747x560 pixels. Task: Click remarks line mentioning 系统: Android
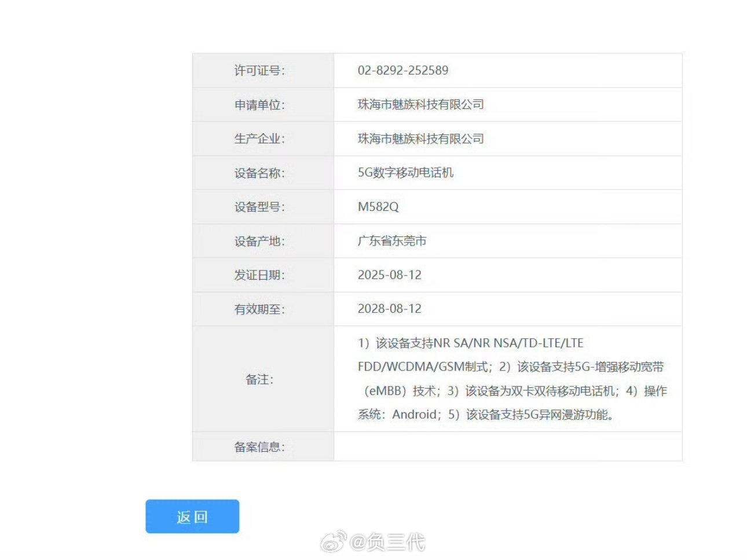(486, 415)
